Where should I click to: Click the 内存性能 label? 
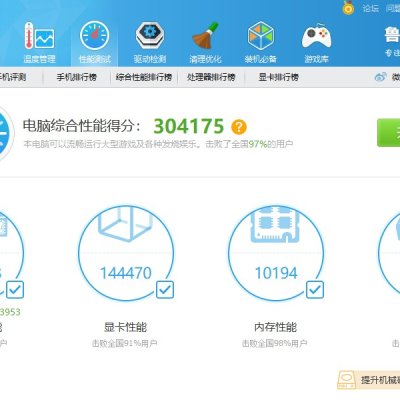[275, 327]
